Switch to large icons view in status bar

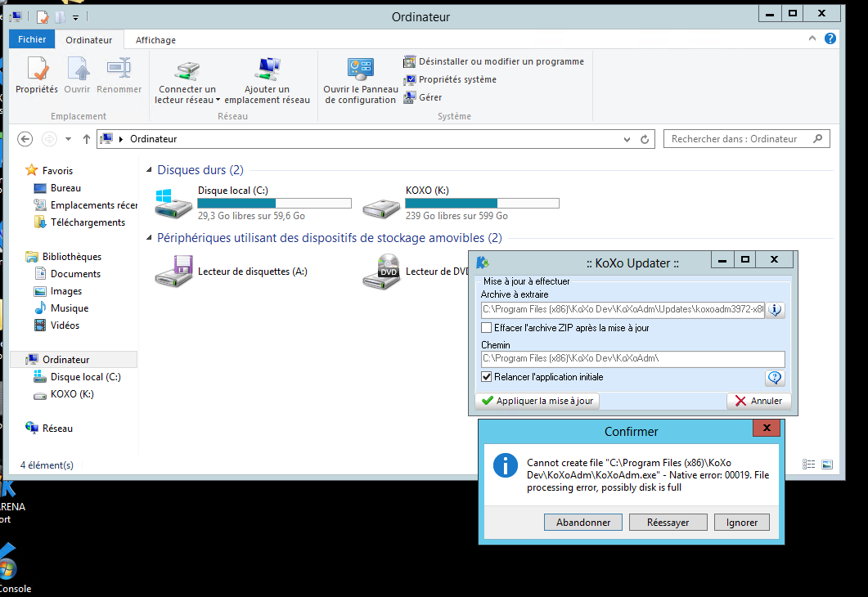[x=827, y=465]
